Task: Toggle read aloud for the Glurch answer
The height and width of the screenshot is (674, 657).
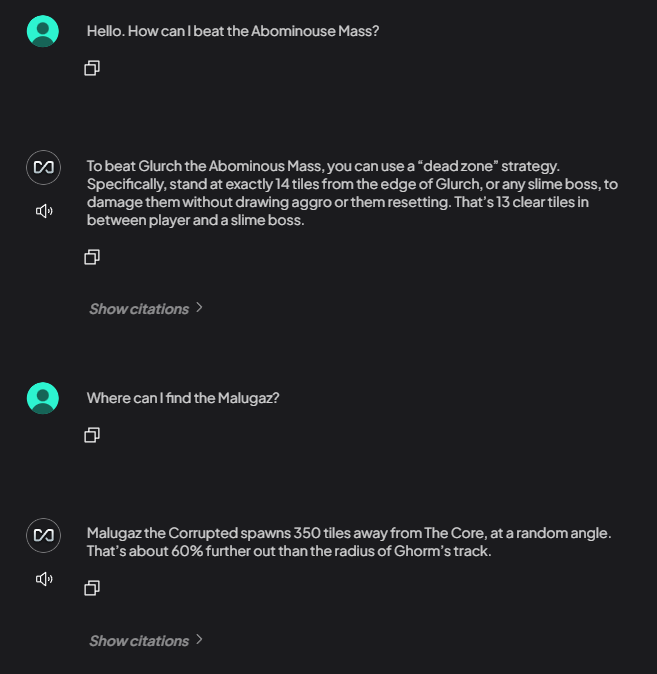Action: coord(44,211)
